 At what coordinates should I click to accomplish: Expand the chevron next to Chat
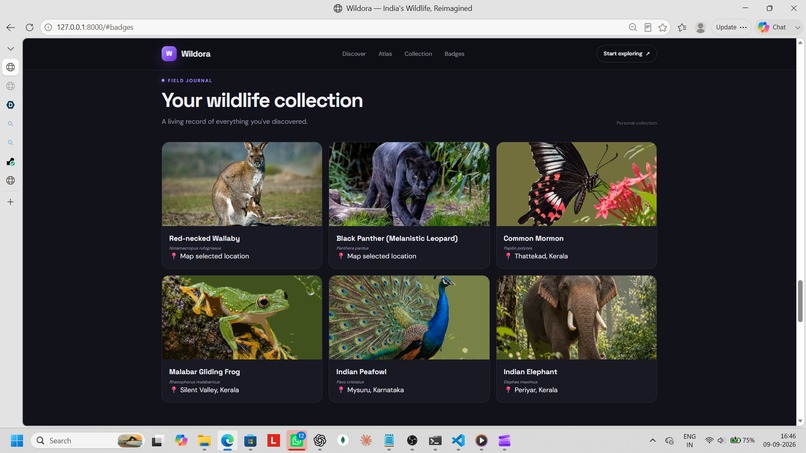[797, 27]
